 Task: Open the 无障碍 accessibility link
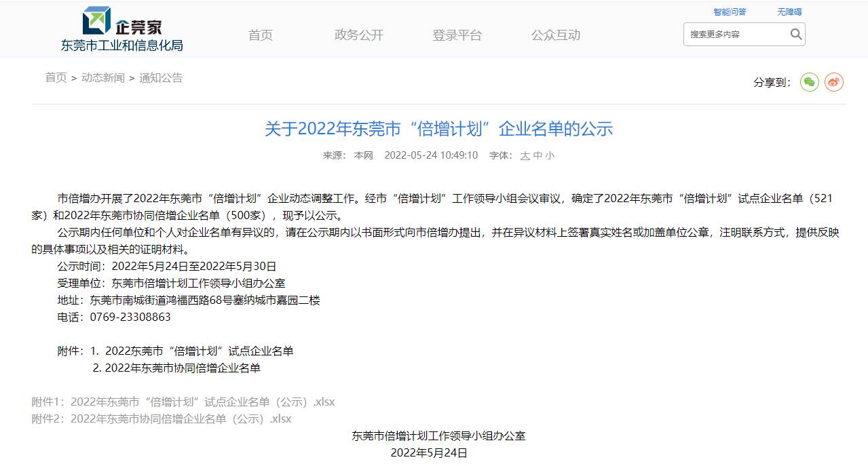(x=789, y=12)
